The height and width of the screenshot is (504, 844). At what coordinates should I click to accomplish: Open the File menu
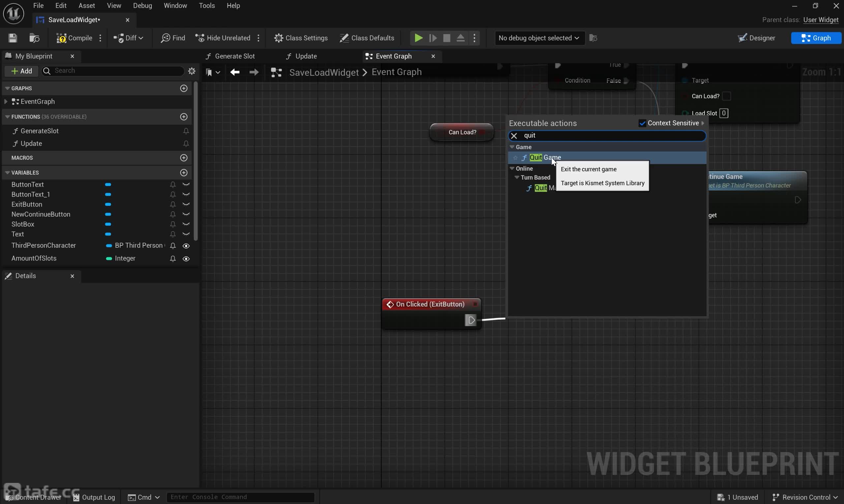pos(38,5)
